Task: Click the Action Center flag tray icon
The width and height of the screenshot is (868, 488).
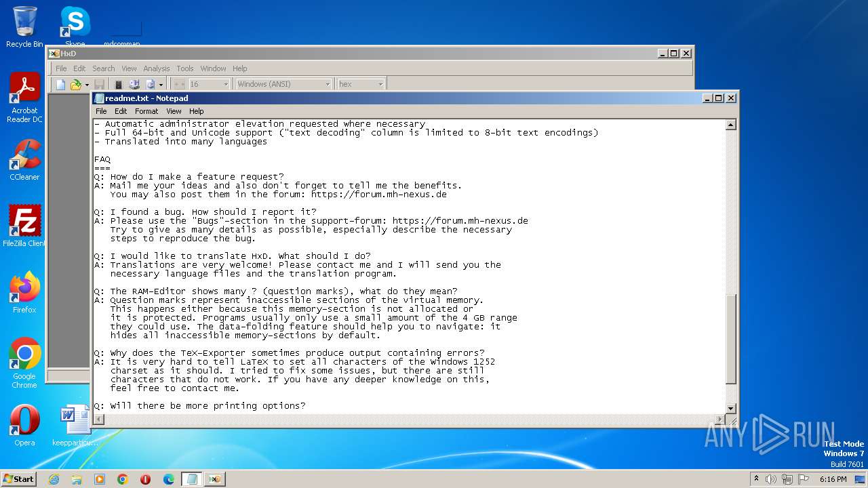Action: point(804,479)
